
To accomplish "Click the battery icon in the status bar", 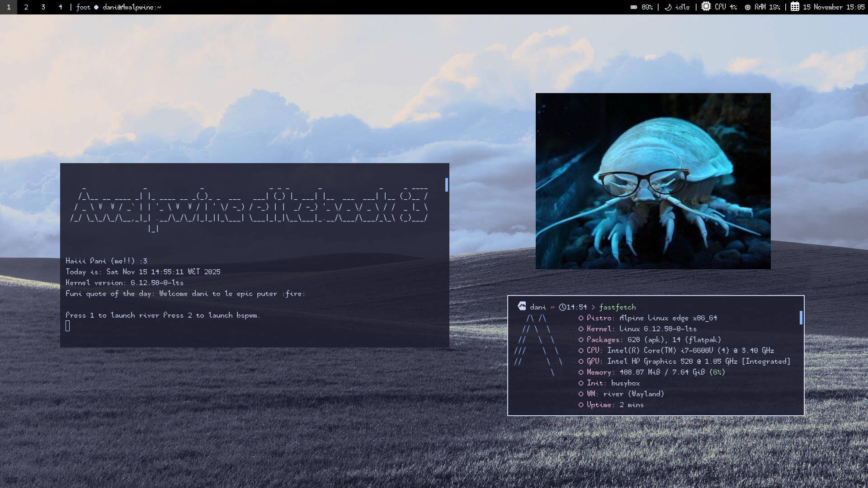I will coord(634,7).
